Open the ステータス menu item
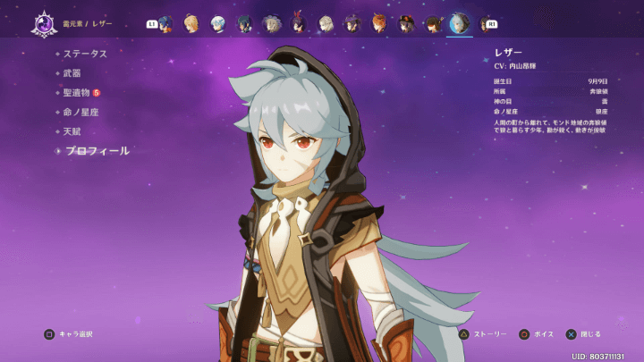 pyautogui.click(x=85, y=54)
